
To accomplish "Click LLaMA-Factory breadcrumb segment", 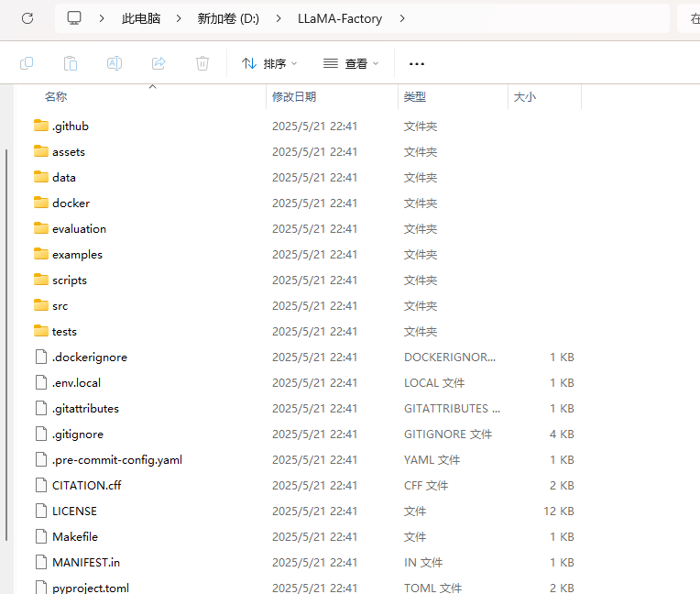I will click(340, 18).
